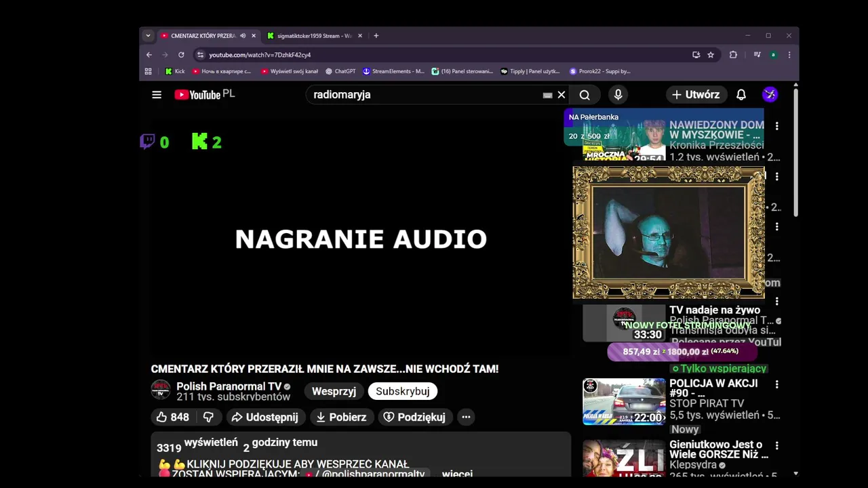This screenshot has width=868, height=488.
Task: Open NAWIEDZONY DOM W MYSZKOWIE video title
Action: click(716, 130)
